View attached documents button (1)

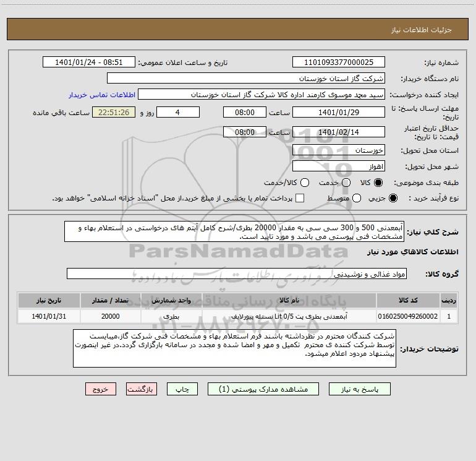[x=263, y=389]
